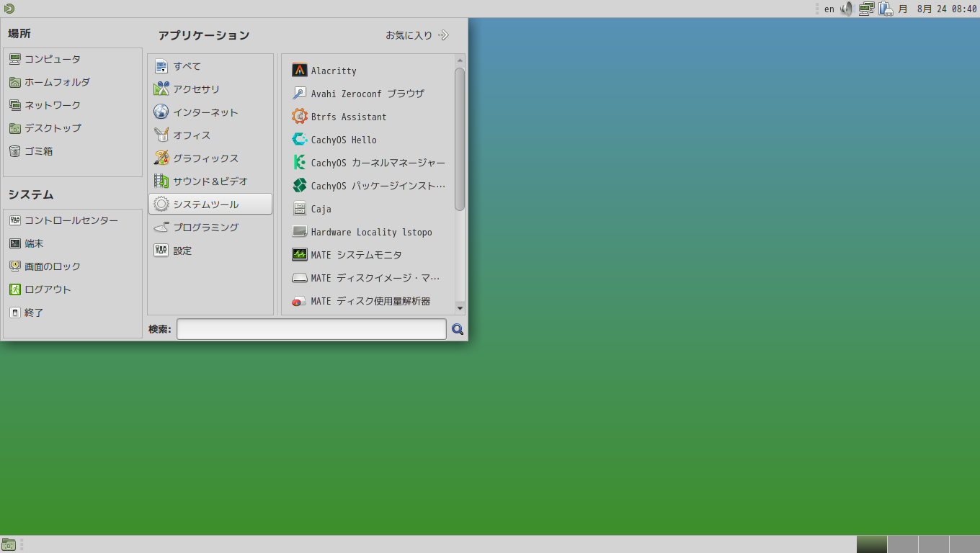Open コントロールセンター icon
Image resolution: width=980 pixels, height=553 pixels.
[x=15, y=220]
